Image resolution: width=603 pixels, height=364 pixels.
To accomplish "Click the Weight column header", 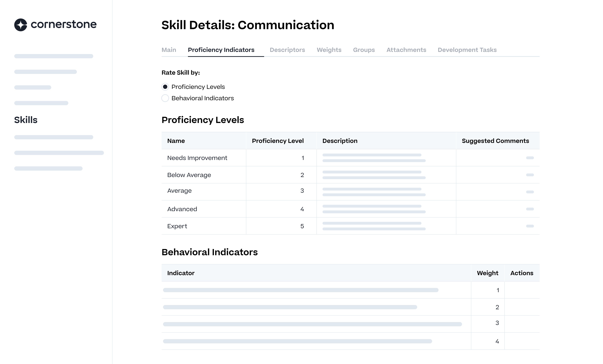I will point(487,273).
